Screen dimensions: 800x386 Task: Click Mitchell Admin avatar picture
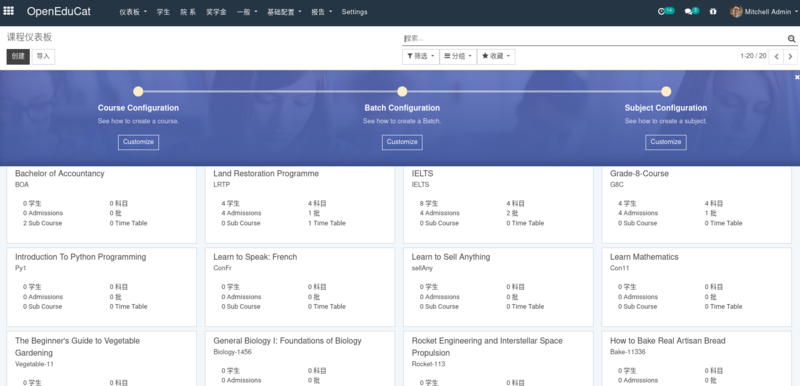pyautogui.click(x=736, y=11)
